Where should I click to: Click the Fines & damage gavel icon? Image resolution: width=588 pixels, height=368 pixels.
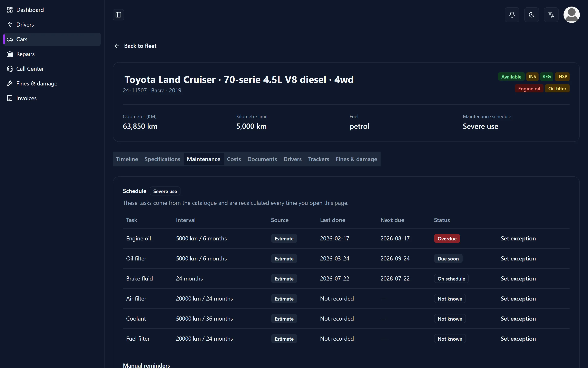coord(10,83)
